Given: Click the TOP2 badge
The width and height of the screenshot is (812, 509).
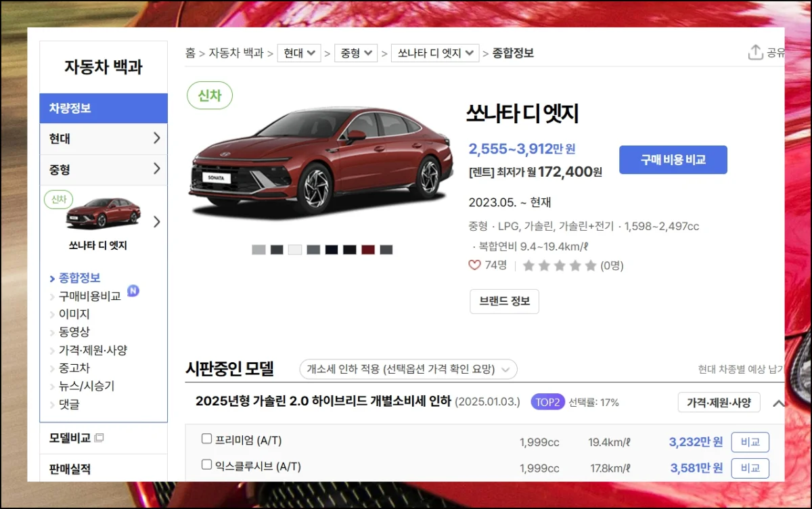Looking at the screenshot, I should [x=547, y=402].
